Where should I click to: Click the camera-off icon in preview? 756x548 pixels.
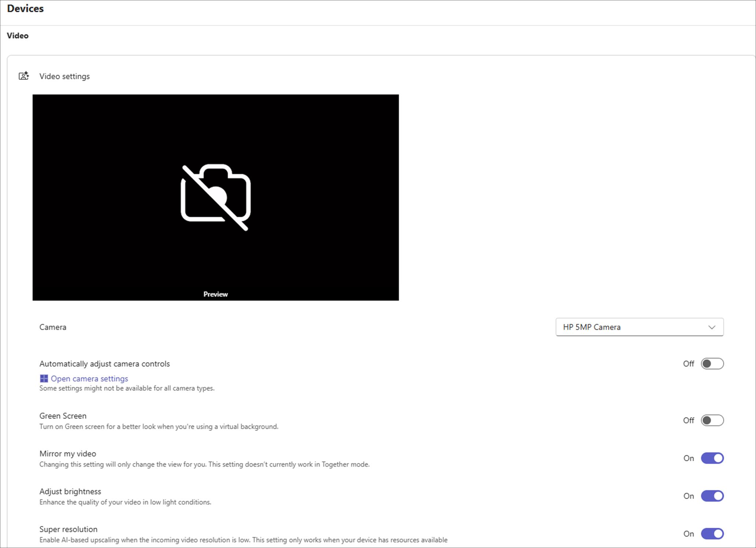216,197
